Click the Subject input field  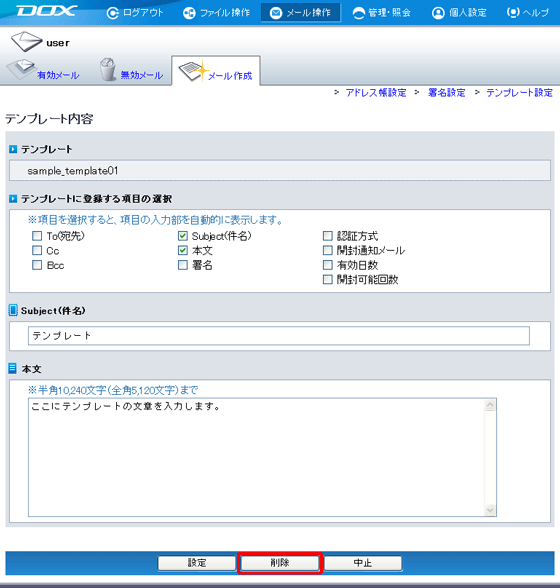click(x=279, y=336)
